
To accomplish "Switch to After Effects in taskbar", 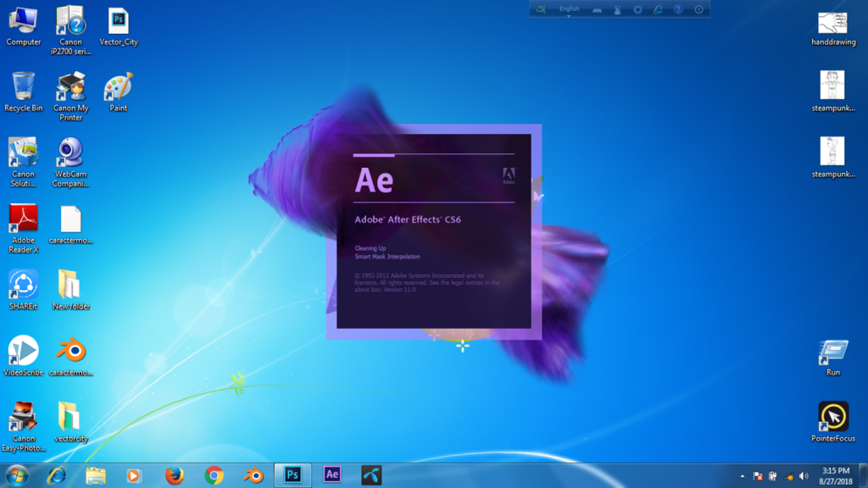I will coord(332,474).
